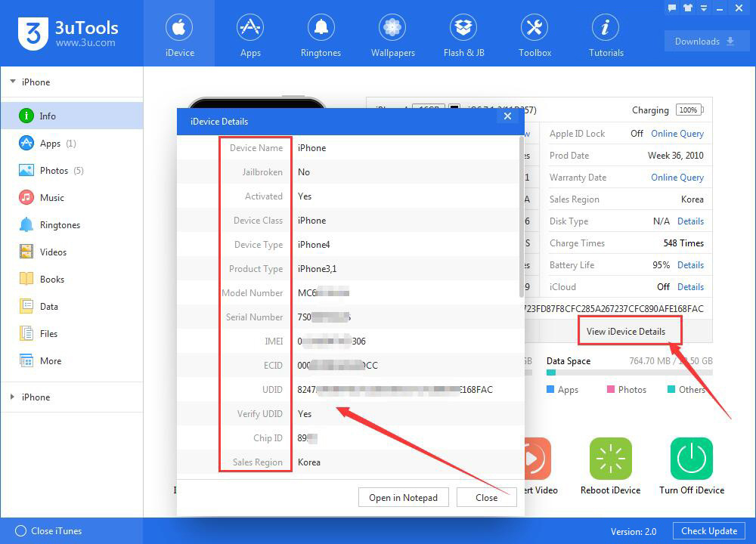Open the Apps section in the top bar
The width and height of the screenshot is (756, 544).
tap(249, 34)
